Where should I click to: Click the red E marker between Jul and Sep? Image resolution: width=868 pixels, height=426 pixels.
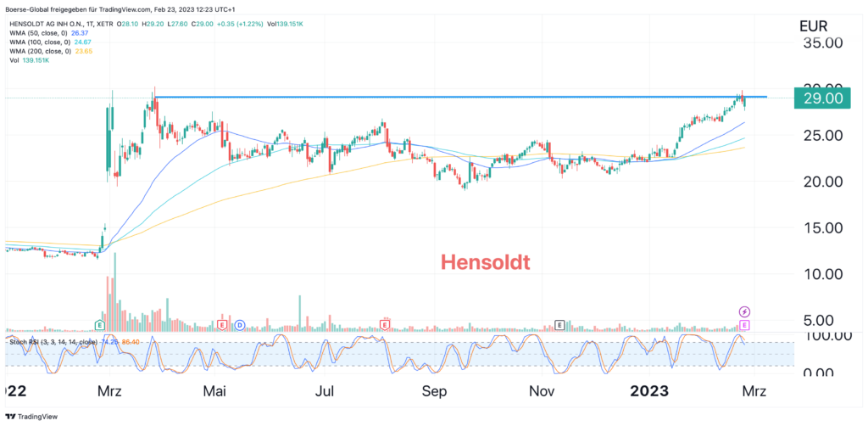point(385,325)
